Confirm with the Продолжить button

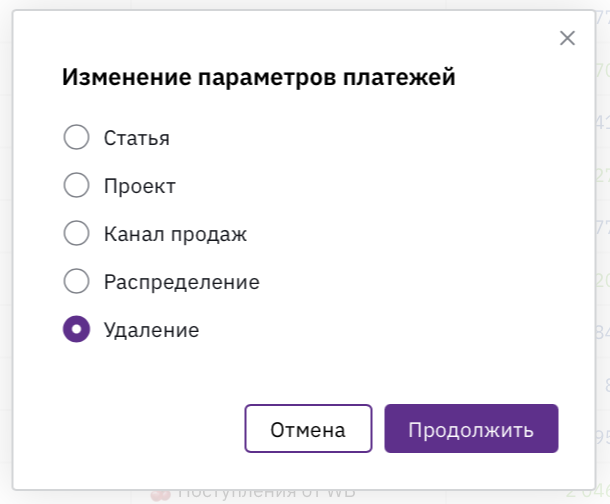tap(471, 429)
